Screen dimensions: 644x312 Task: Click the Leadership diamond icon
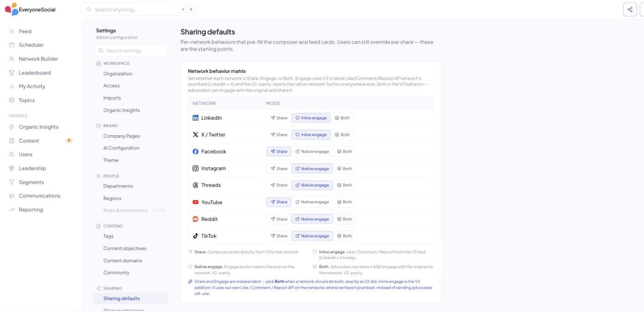tap(12, 169)
